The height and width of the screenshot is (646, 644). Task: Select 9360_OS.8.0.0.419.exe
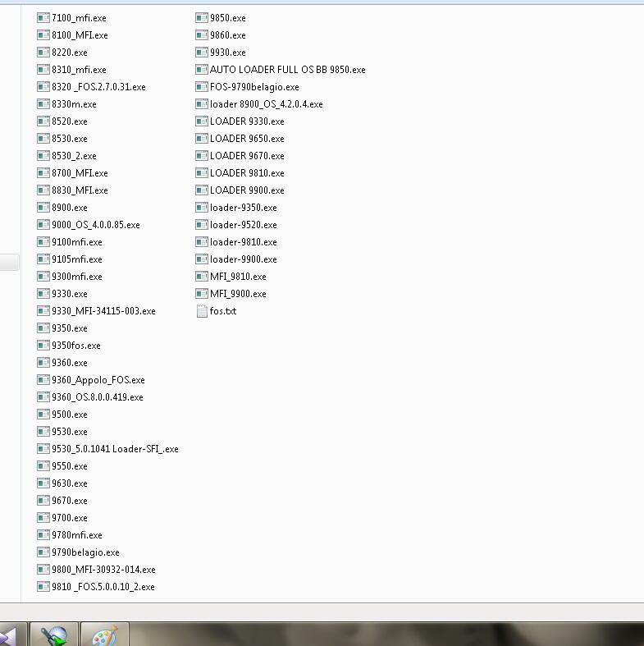(98, 397)
